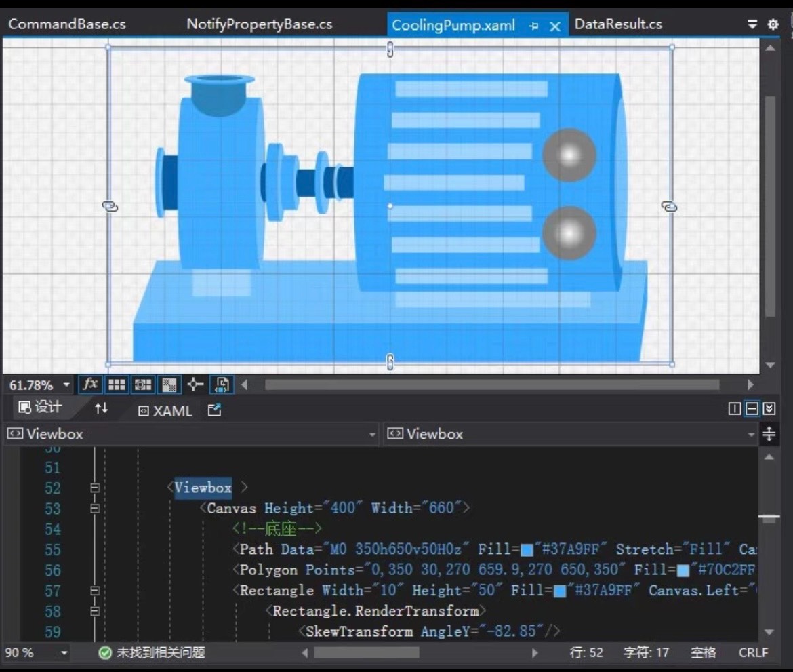This screenshot has height=672, width=793.
Task: Enable snapping to snaplines
Action: coord(194,384)
